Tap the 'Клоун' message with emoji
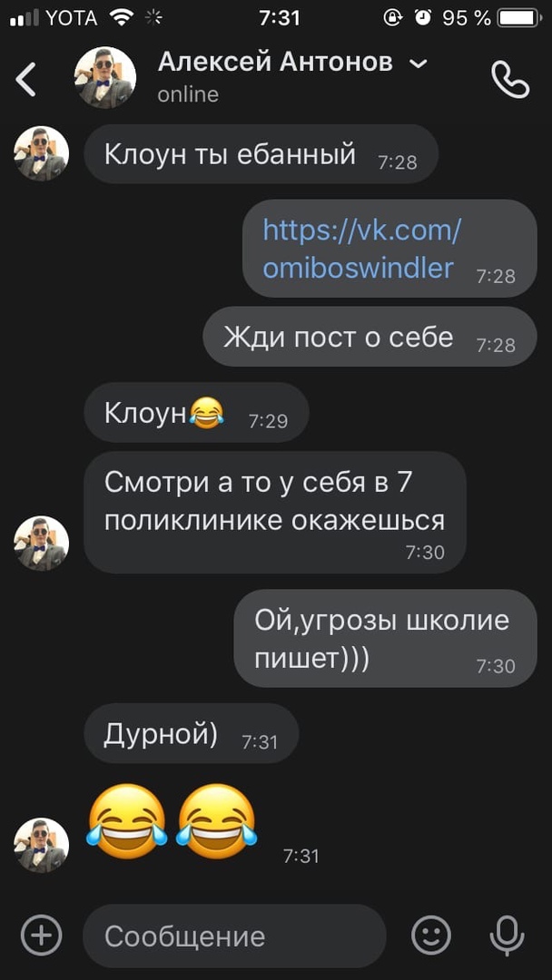 click(196, 413)
